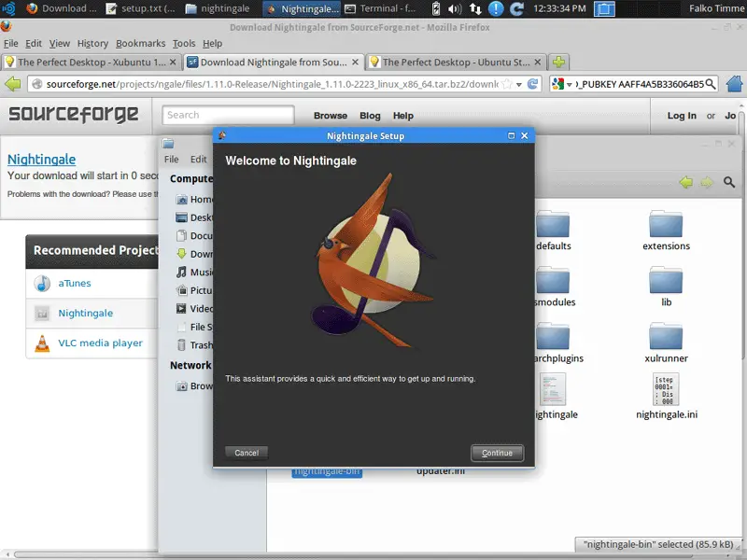Image resolution: width=747 pixels, height=560 pixels.
Task: Click the file manager forward arrow
Action: coord(707,182)
